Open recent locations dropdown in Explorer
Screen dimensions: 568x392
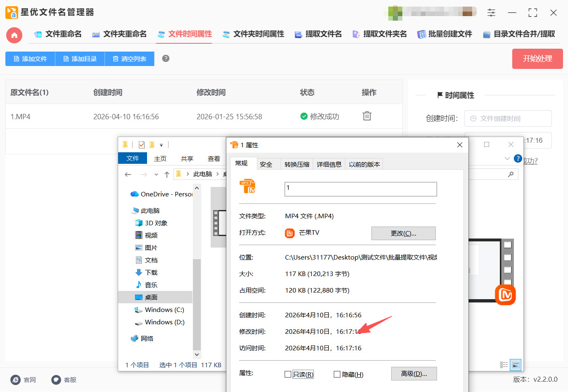click(x=156, y=175)
